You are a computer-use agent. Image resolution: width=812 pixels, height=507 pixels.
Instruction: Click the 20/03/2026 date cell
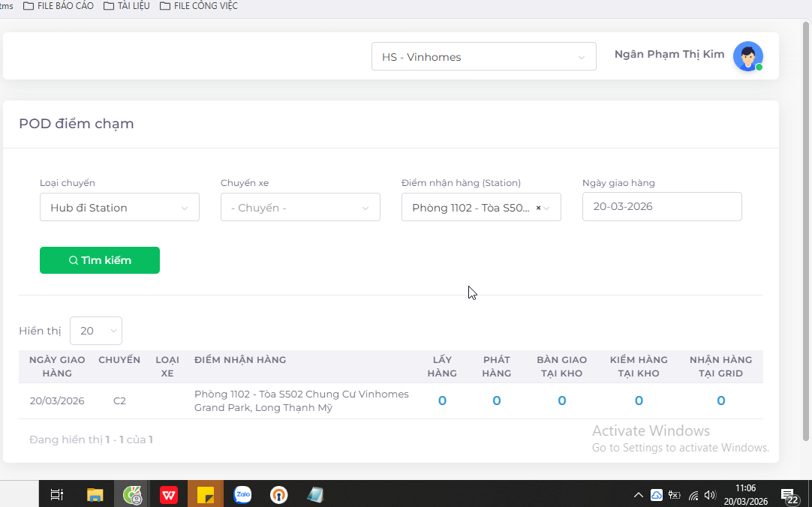click(57, 401)
